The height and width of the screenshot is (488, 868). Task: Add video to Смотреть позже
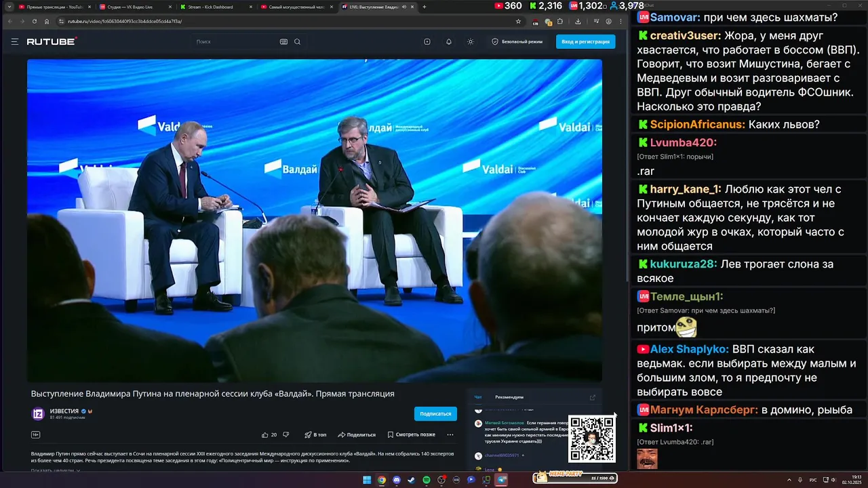[x=411, y=434]
